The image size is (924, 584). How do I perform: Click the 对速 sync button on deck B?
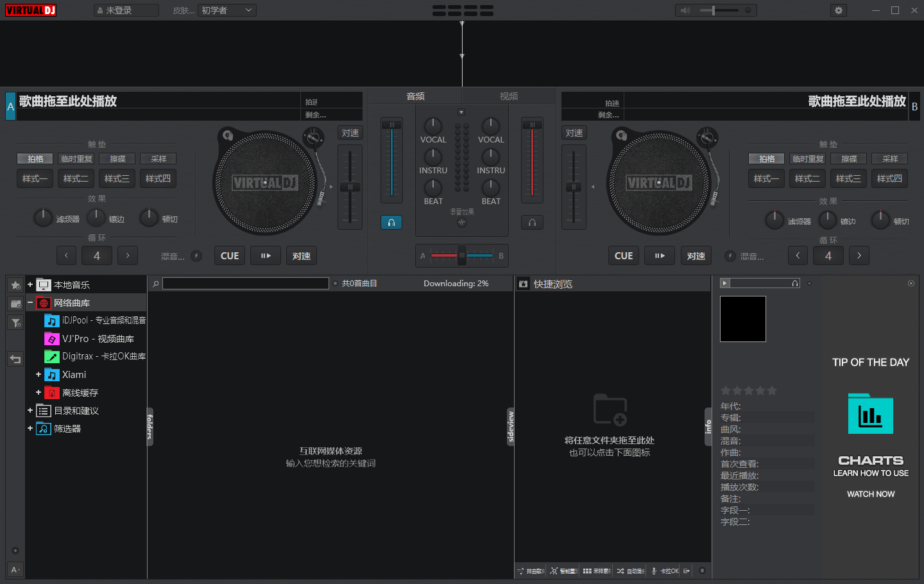[x=696, y=256]
